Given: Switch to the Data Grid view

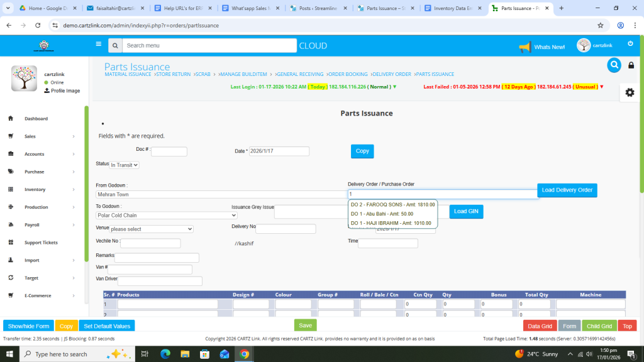Looking at the screenshot, I should tap(540, 326).
